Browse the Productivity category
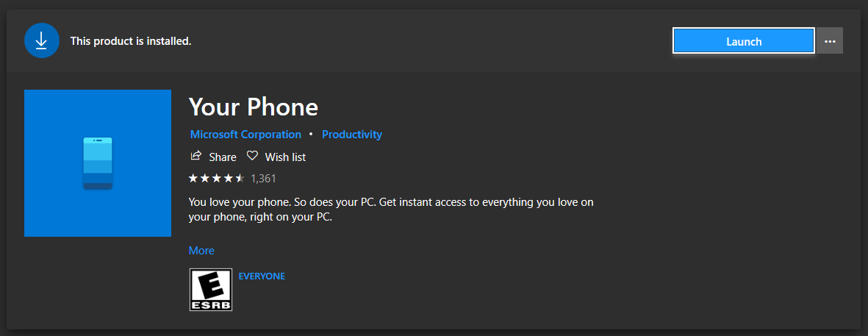868x336 pixels. [352, 135]
